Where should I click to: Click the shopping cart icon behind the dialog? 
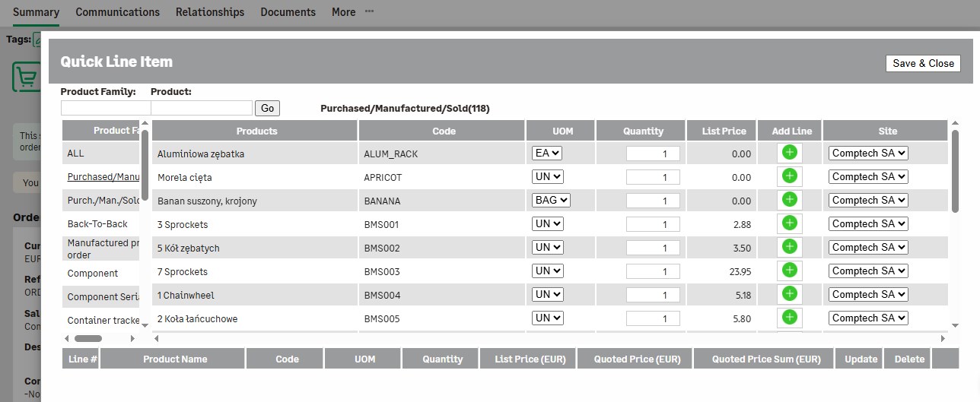(26, 78)
